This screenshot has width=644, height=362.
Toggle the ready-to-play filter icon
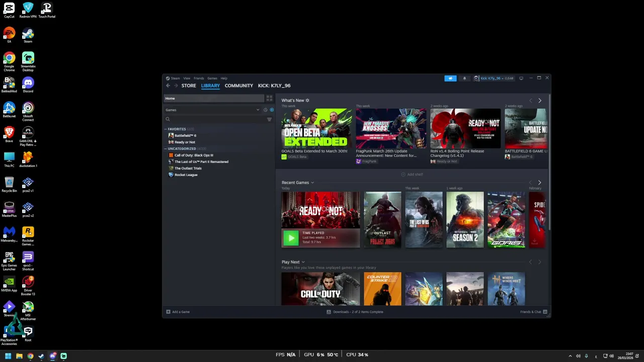pos(272,110)
